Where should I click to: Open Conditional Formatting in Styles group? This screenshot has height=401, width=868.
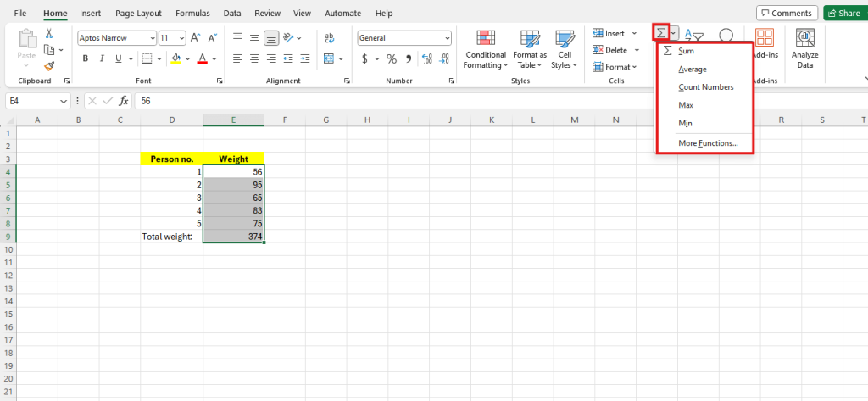point(486,49)
